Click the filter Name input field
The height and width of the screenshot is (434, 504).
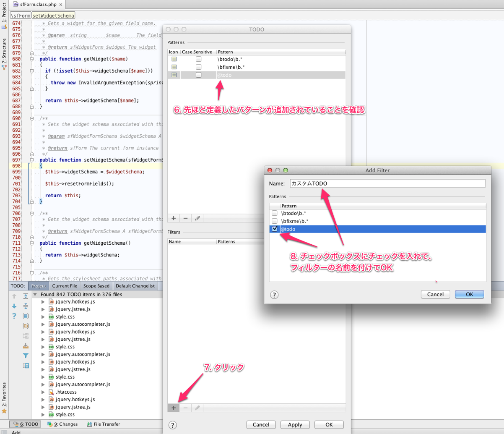pos(387,183)
